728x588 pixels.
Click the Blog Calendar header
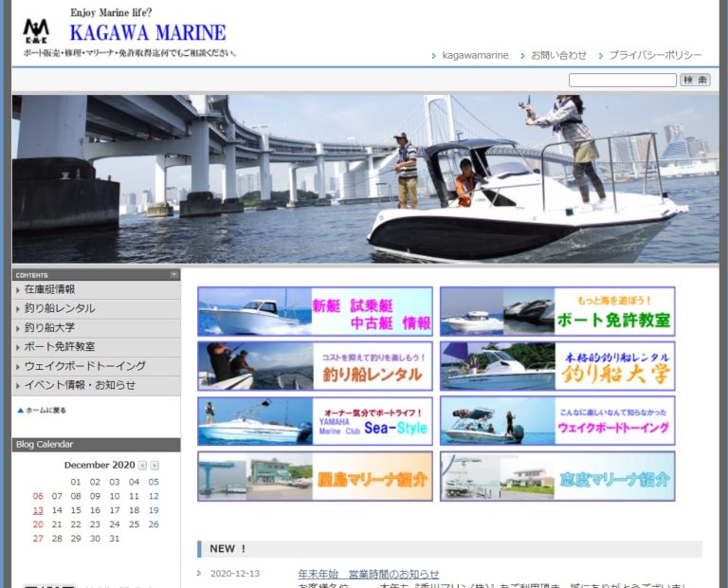tap(96, 445)
